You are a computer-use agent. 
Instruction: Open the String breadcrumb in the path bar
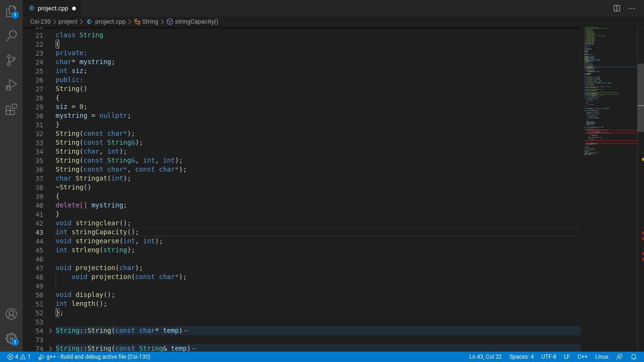click(150, 21)
